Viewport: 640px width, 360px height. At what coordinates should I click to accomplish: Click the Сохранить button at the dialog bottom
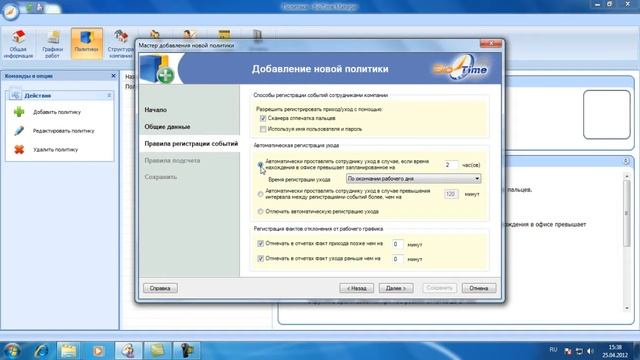tap(440, 288)
